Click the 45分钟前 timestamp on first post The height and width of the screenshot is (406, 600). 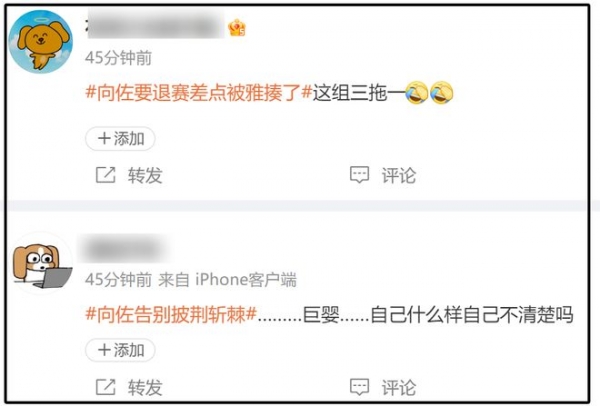[119, 58]
